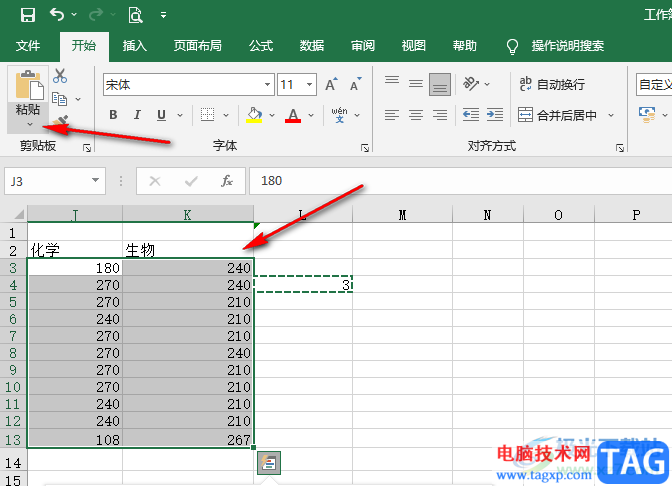Click the Borders icon
The image size is (672, 486).
point(207,114)
